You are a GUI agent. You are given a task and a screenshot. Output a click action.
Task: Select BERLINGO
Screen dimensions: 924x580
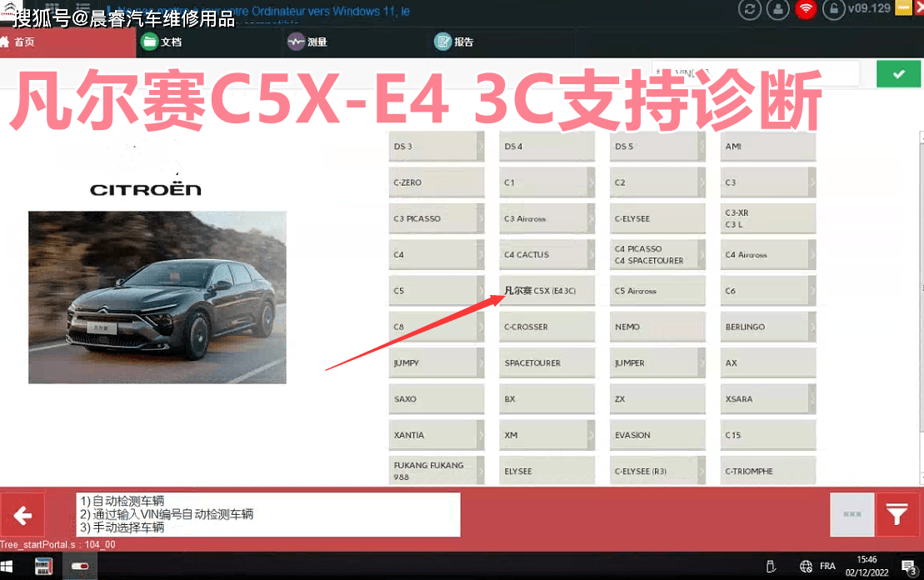[x=768, y=327]
